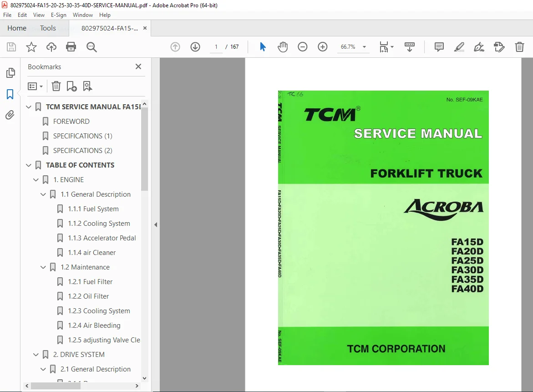Click the stamp tool icon
The height and width of the screenshot is (392, 533).
499,46
